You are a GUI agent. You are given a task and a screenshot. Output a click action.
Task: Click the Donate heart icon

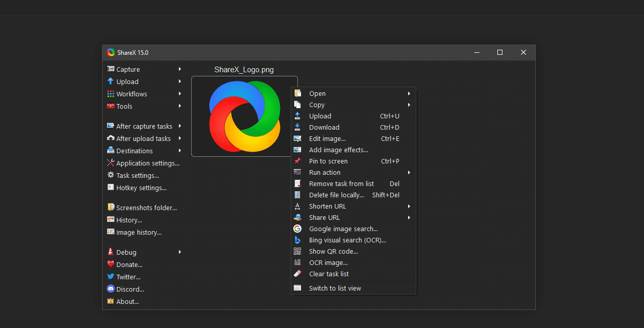coord(111,264)
